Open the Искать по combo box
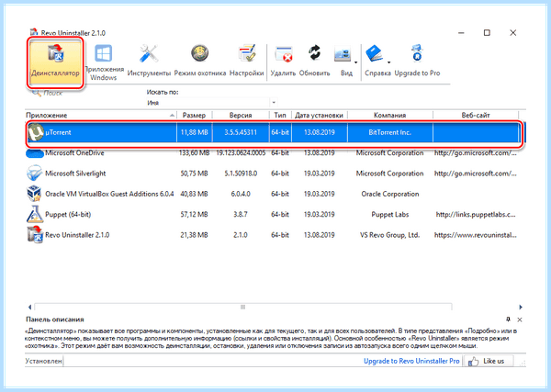The height and width of the screenshot is (392, 551). point(211,103)
